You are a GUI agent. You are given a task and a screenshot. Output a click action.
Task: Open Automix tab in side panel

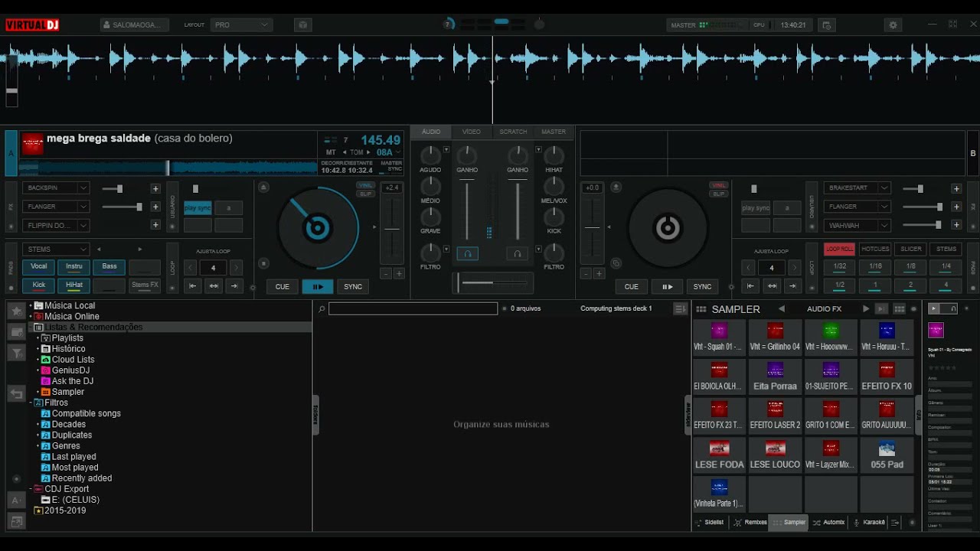click(x=829, y=522)
